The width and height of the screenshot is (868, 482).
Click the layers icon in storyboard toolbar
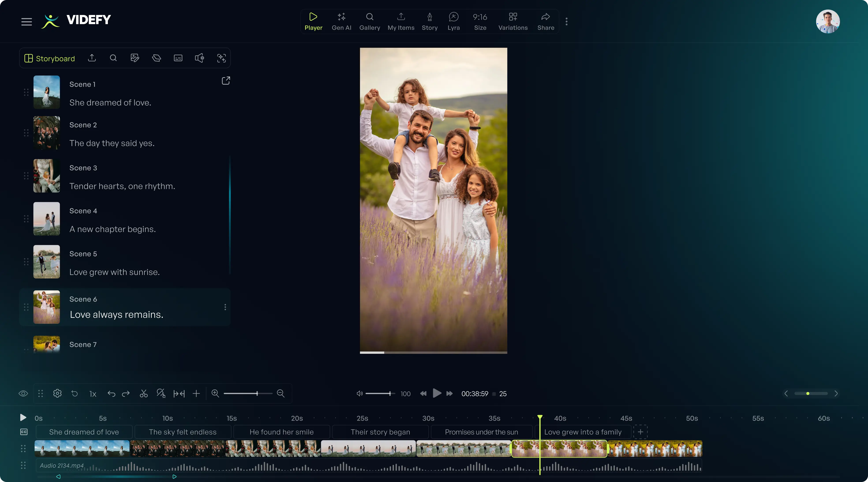coord(156,58)
